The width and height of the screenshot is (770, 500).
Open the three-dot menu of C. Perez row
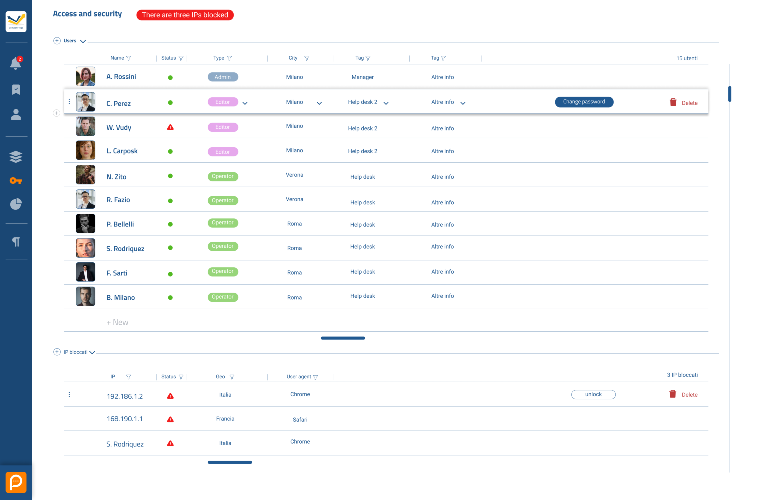pos(69,102)
